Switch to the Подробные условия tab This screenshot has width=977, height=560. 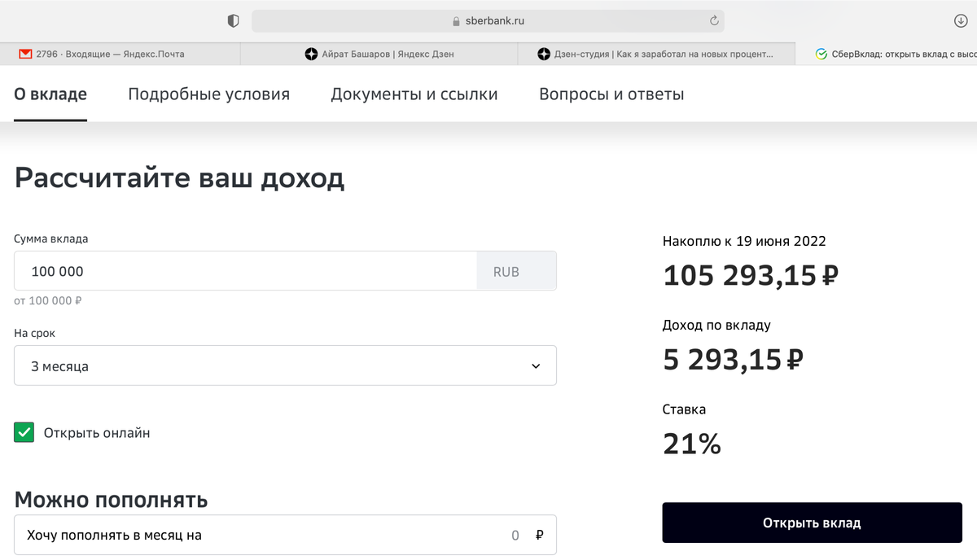pos(208,94)
